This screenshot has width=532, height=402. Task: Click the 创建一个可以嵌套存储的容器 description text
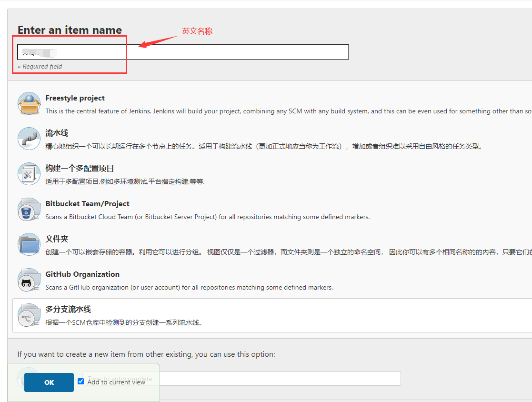pyautogui.click(x=289, y=252)
